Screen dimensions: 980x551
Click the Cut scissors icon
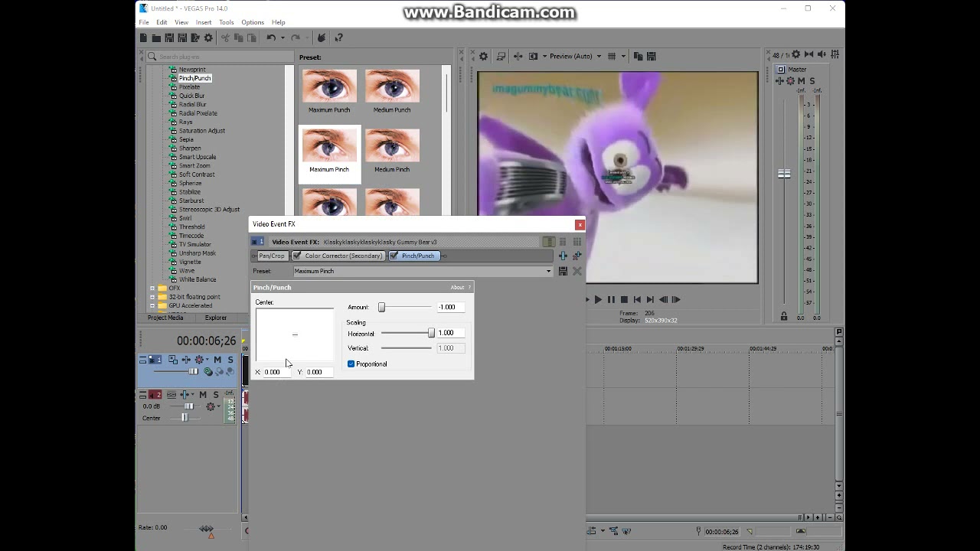click(x=225, y=37)
